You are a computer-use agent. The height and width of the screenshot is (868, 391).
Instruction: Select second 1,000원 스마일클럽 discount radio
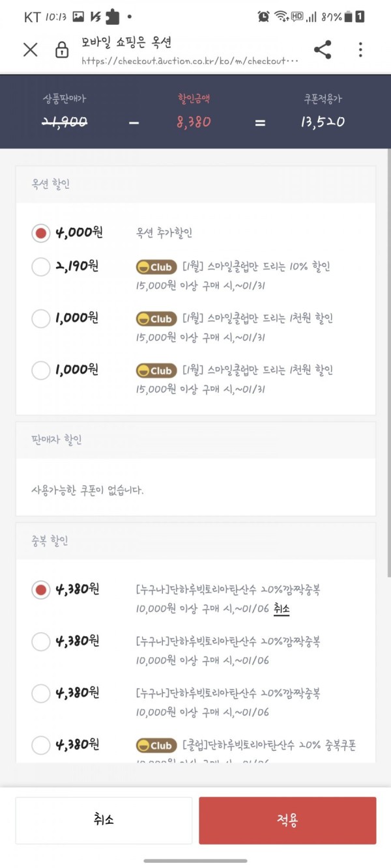[x=41, y=371]
